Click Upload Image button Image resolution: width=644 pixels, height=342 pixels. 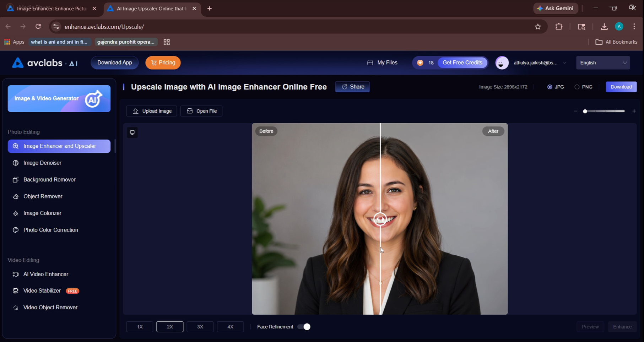point(152,111)
